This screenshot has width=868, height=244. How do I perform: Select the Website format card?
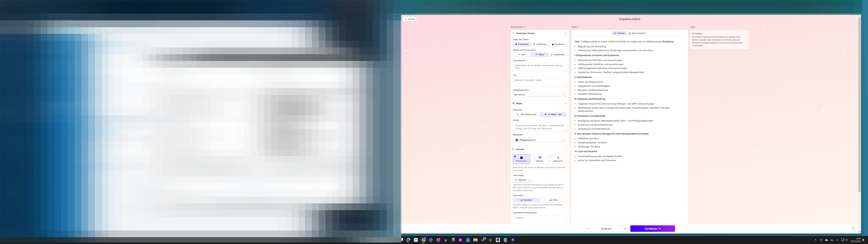[x=540, y=159]
